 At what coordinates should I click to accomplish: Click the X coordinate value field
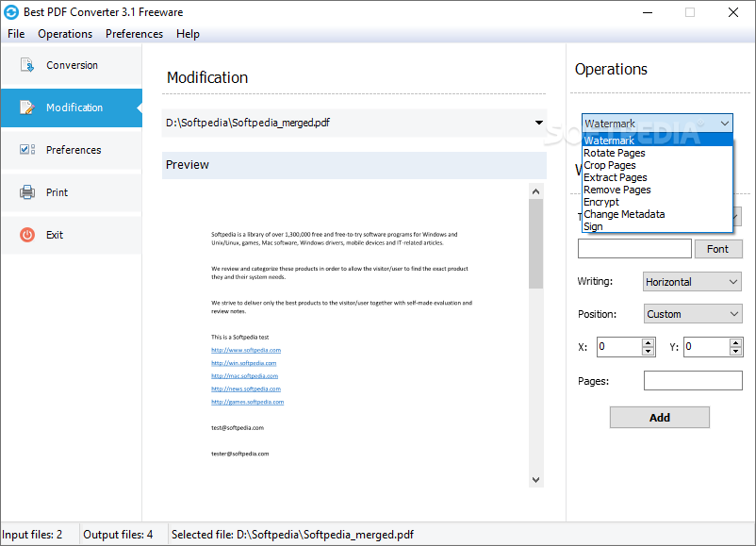pyautogui.click(x=619, y=347)
